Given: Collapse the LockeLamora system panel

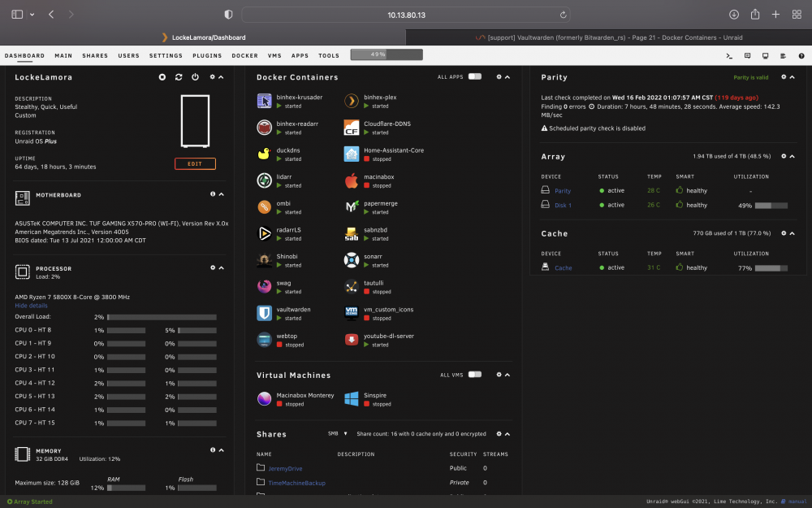Looking at the screenshot, I should tap(221, 76).
